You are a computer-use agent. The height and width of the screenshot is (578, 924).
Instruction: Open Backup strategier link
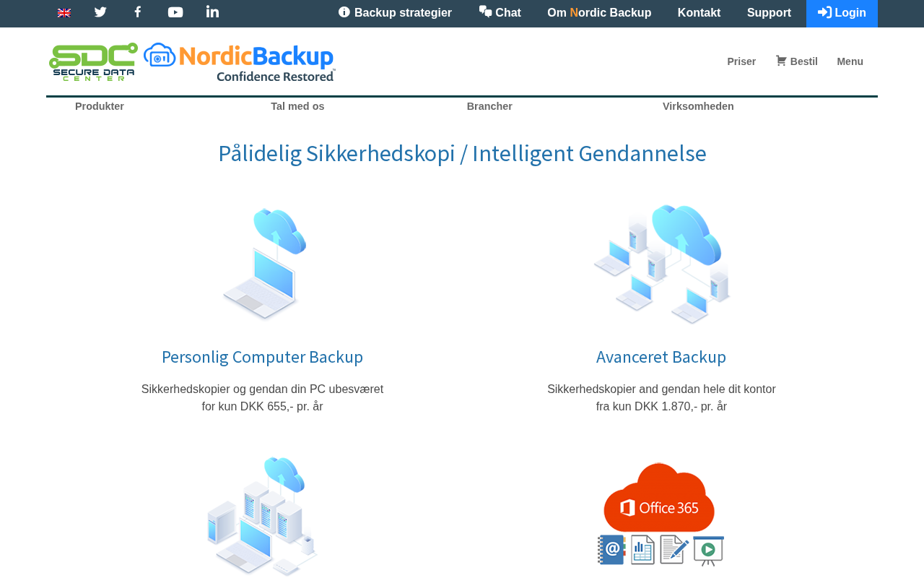click(395, 13)
